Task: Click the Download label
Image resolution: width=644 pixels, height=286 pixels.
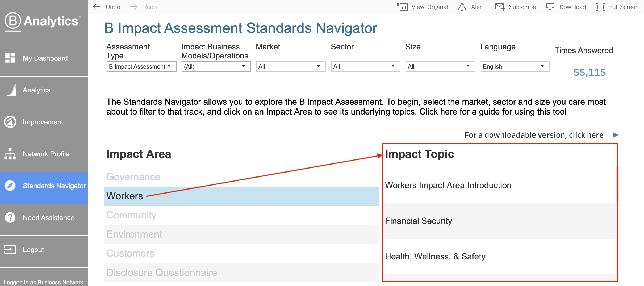Action: click(x=572, y=7)
